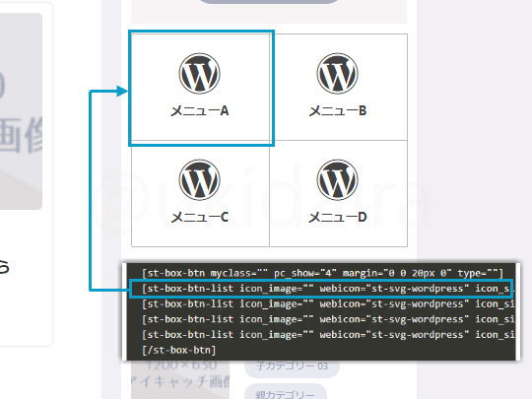Select the メニューC text label

pos(199,217)
